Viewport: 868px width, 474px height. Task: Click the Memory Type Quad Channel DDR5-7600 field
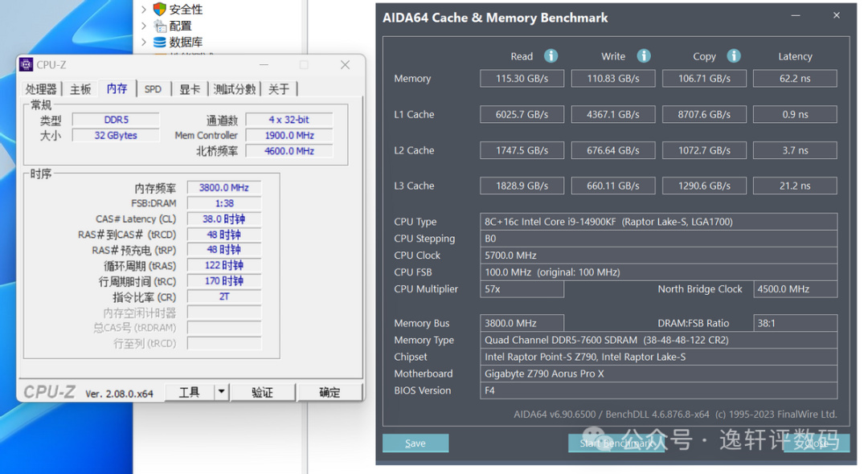[659, 340]
